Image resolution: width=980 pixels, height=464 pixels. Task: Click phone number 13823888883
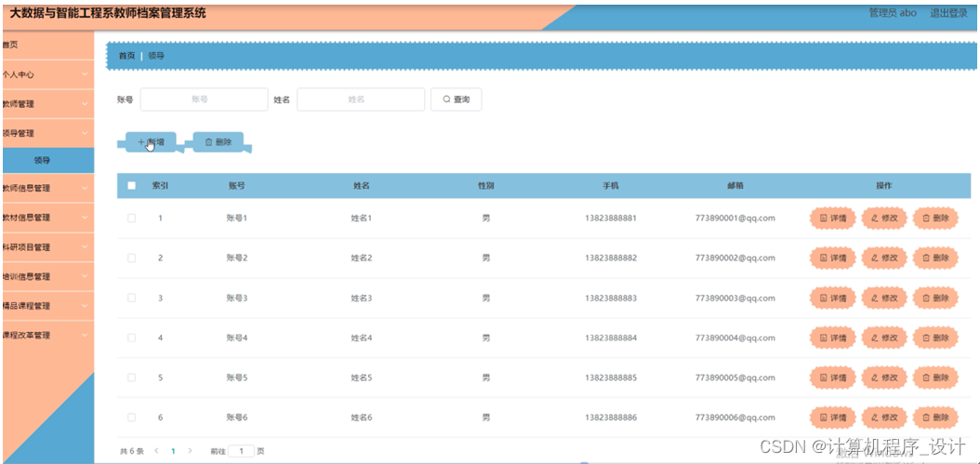[x=611, y=298]
